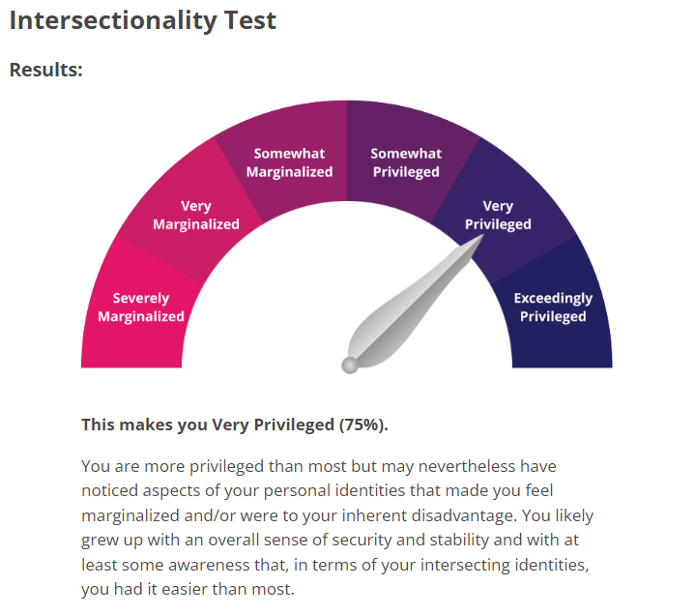Click the Results: label
695x616 pixels.
tap(45, 71)
